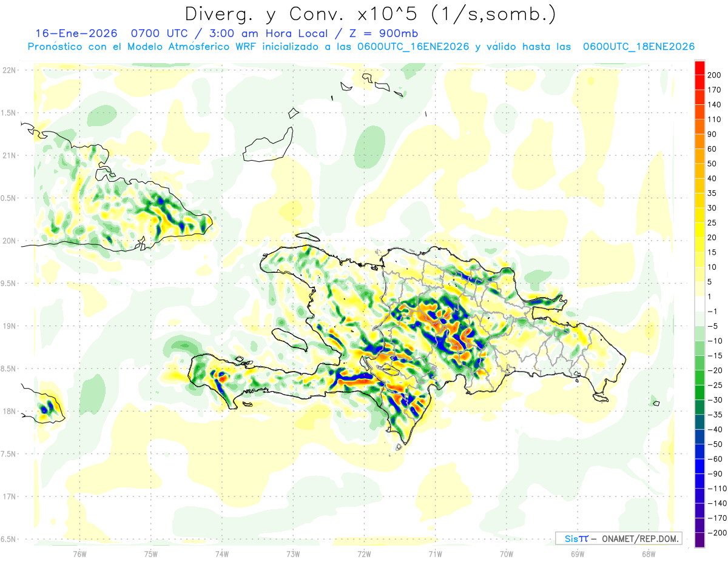The width and height of the screenshot is (728, 562).
Task: Click the latitude label "20N"
Action: pyautogui.click(x=9, y=241)
